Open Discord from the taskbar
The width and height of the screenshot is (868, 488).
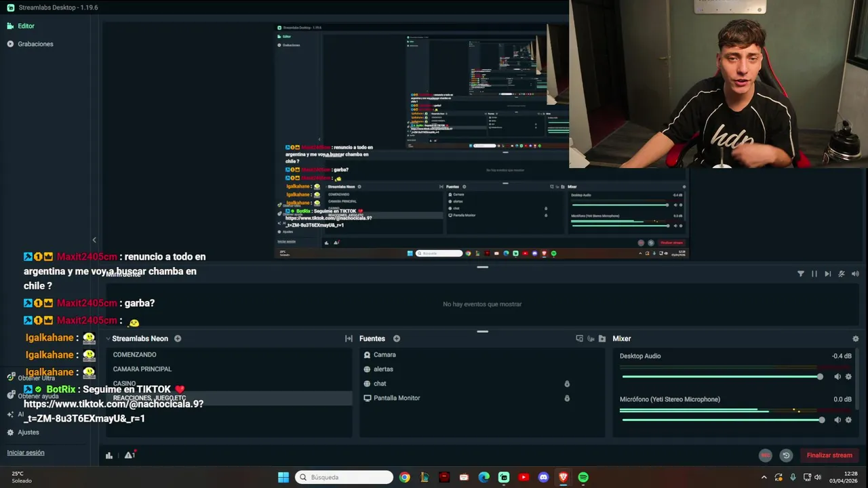coord(543,477)
